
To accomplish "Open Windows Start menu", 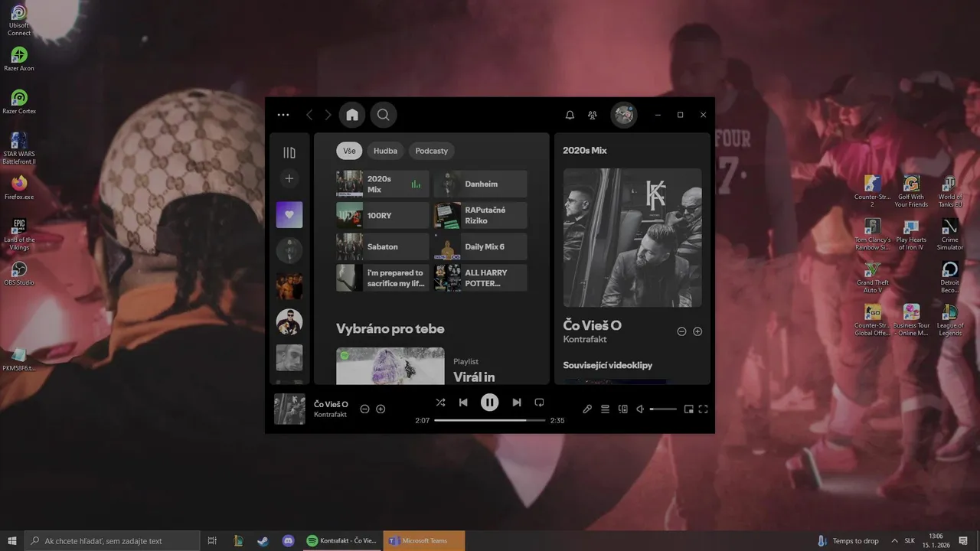I will pos(12,541).
